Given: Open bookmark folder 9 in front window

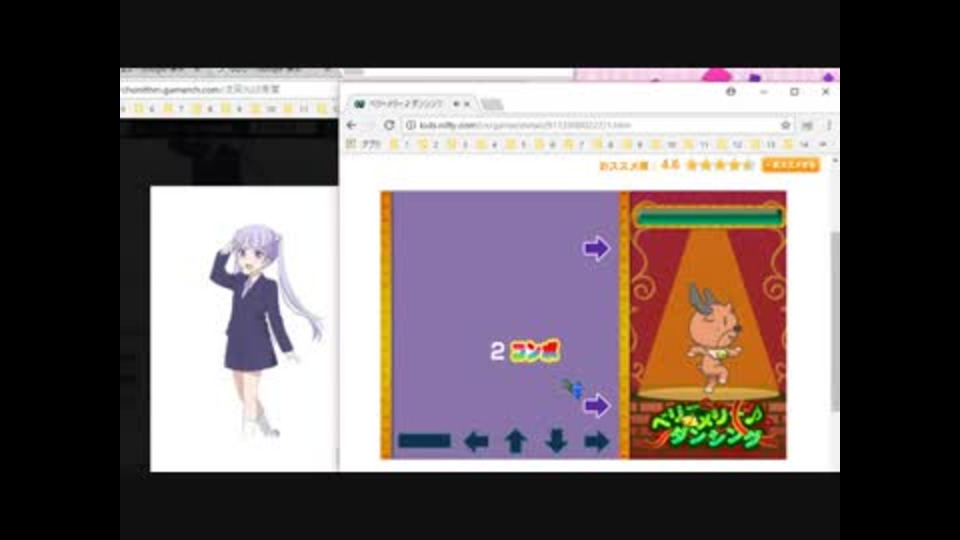Looking at the screenshot, I should (x=632, y=144).
